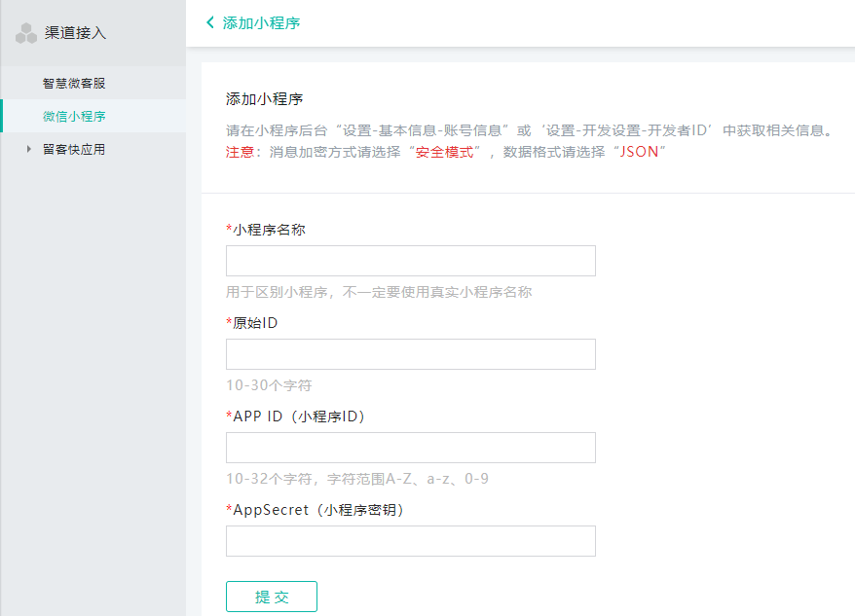Screen dimensions: 855x616
Task: Click the back chevron beside 添加小程序
Action: pos(209,22)
